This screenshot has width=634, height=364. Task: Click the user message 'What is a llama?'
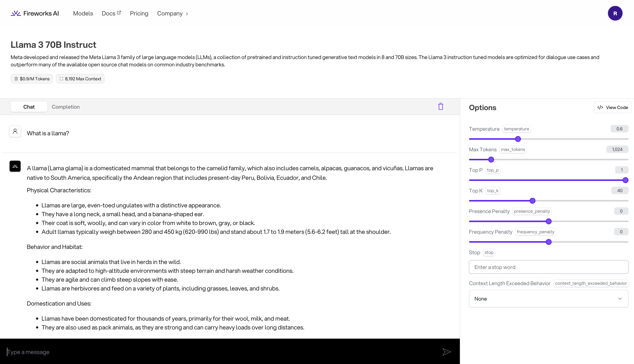point(48,133)
